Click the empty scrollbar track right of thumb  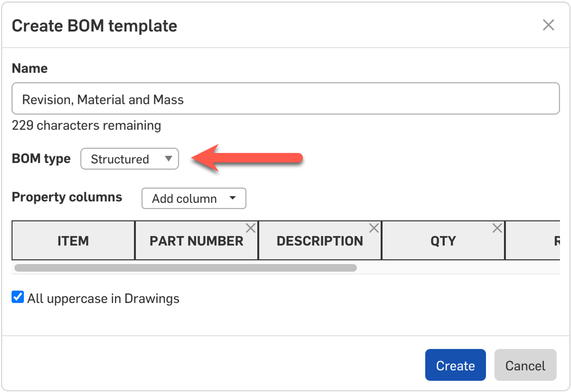click(457, 268)
